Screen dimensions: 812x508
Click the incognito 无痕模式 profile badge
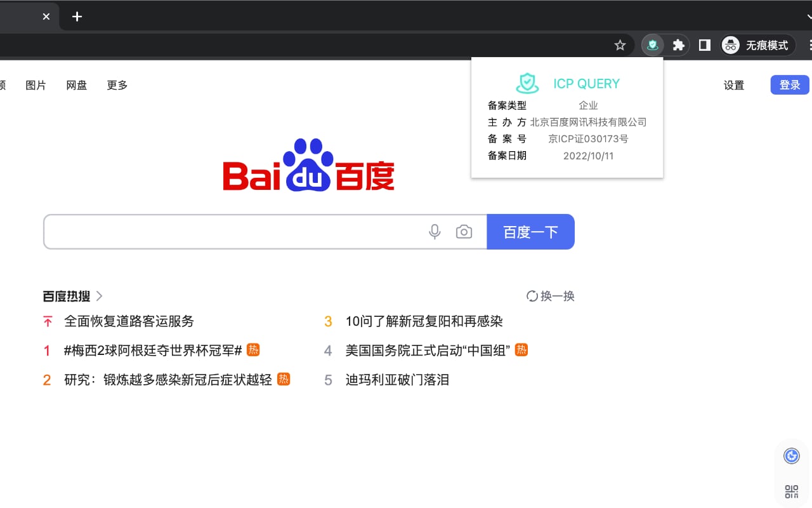coord(757,44)
